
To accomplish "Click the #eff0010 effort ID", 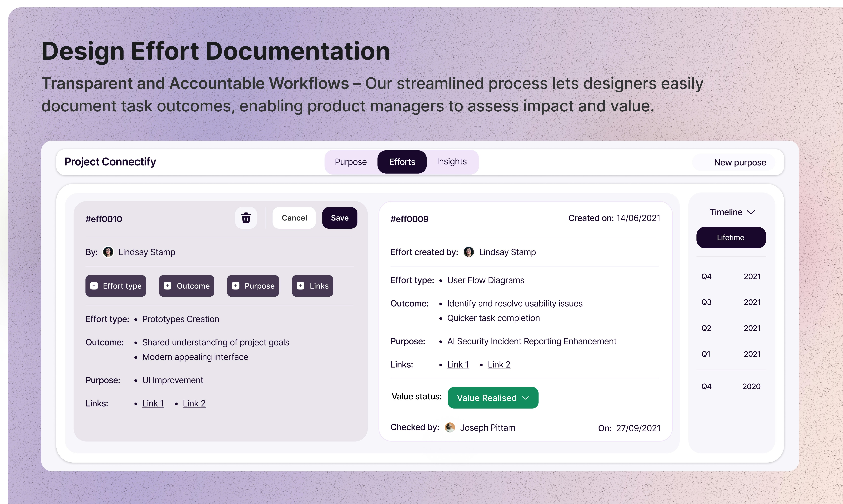I will coord(104,219).
